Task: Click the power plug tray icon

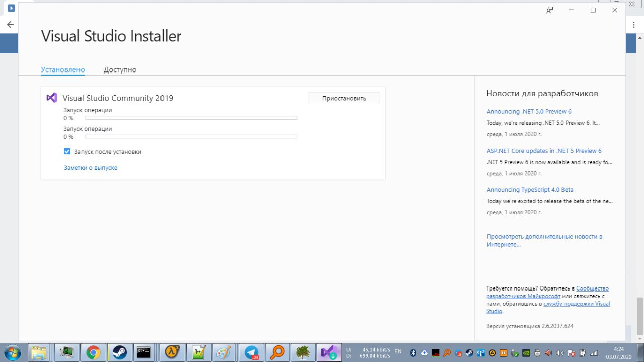Action: pyautogui.click(x=582, y=353)
